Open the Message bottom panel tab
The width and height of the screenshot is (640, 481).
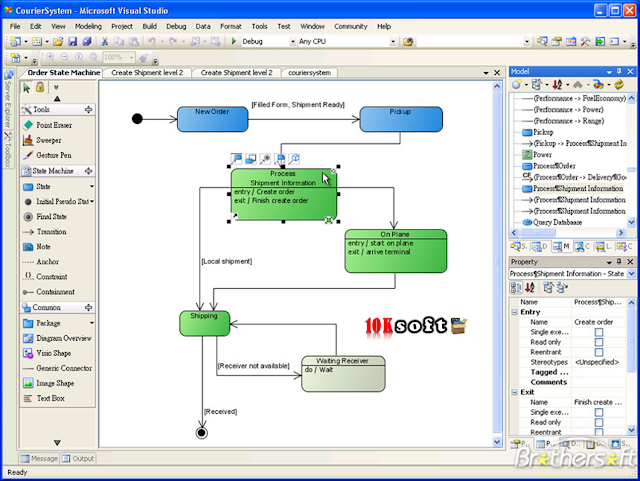39,459
